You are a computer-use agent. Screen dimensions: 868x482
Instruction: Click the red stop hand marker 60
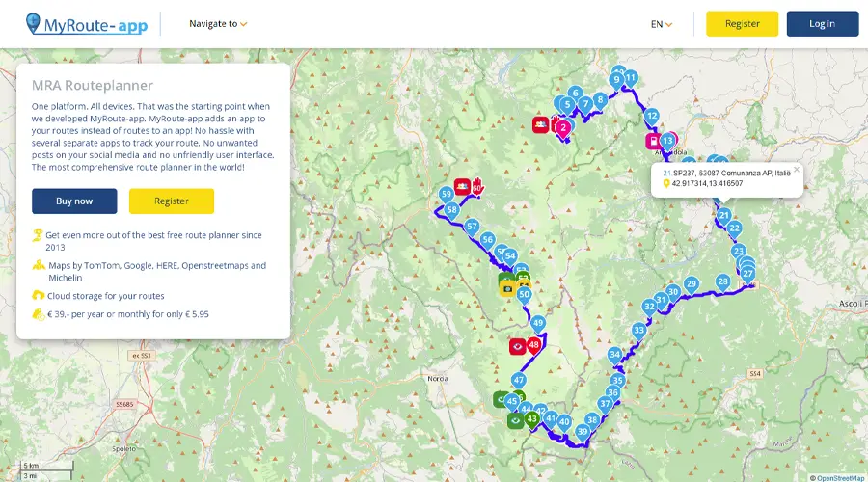[477, 187]
